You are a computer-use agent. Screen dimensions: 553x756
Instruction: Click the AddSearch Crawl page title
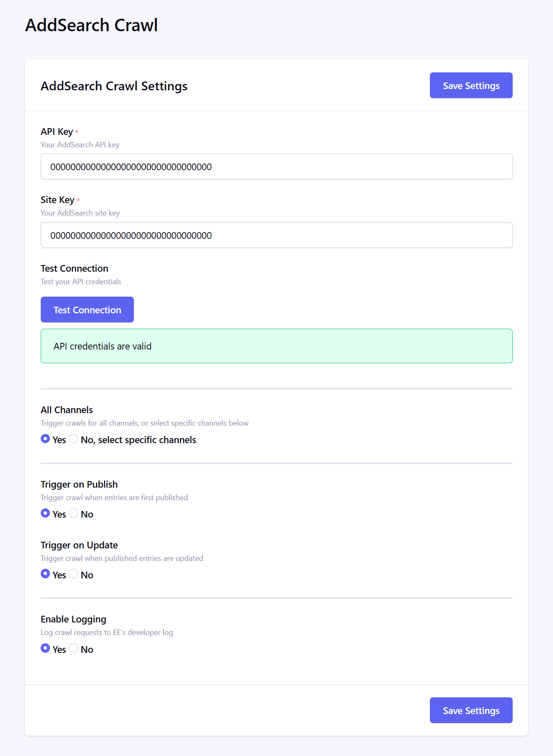92,25
